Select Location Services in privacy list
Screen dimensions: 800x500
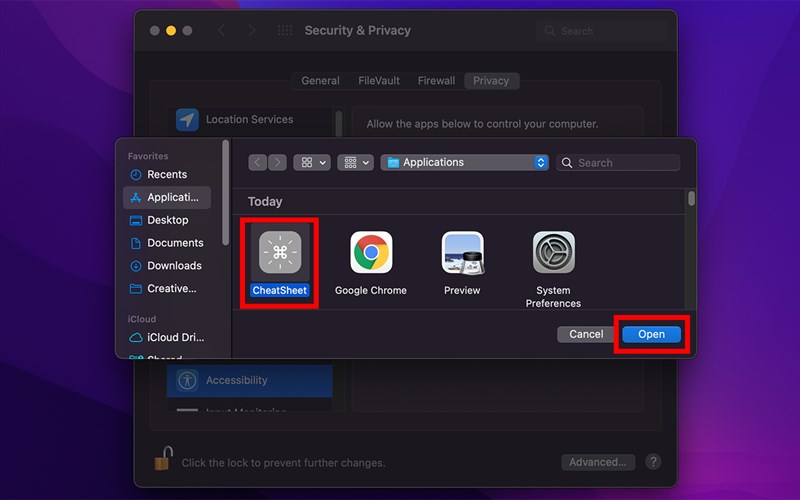point(249,120)
